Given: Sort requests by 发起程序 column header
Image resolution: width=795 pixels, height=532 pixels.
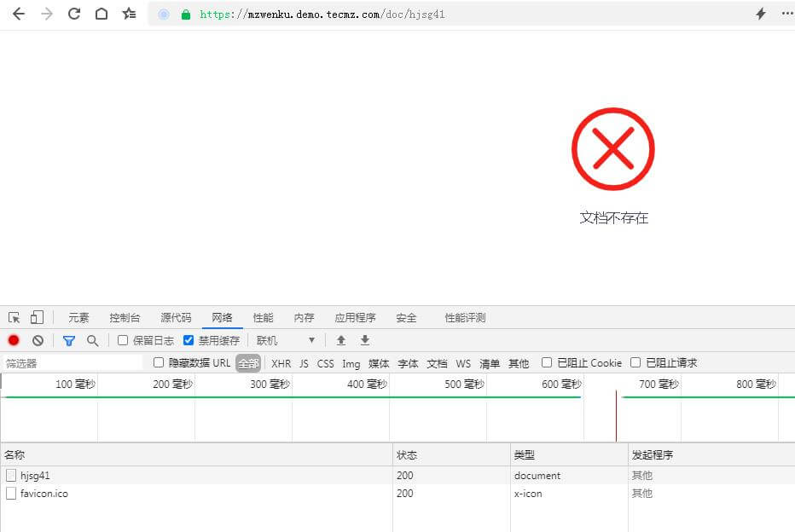Looking at the screenshot, I should point(711,454).
